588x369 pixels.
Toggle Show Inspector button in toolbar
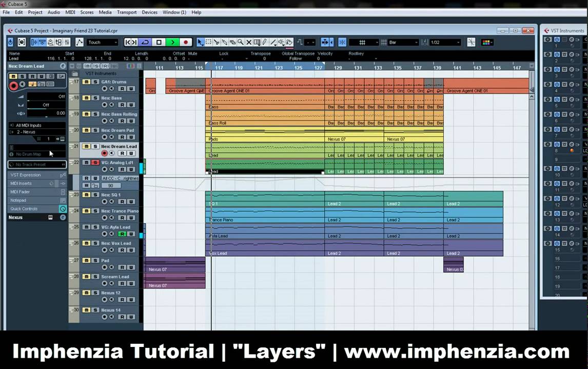coord(34,43)
